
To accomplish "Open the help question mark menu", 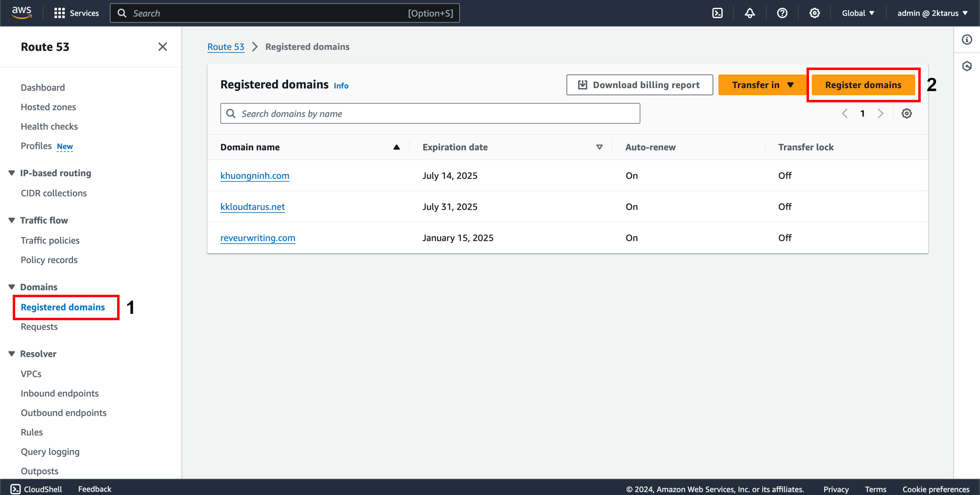I will (782, 13).
